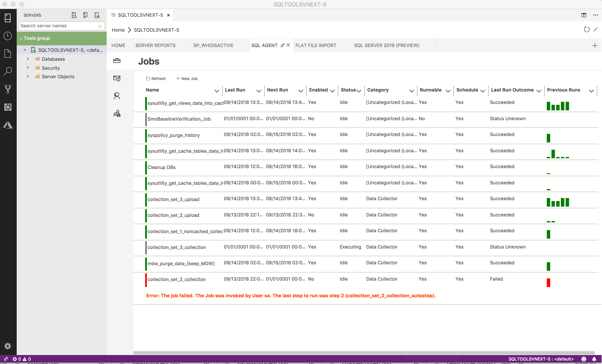Expand the Databases tree node
Image resolution: width=602 pixels, height=364 pixels.
[x=28, y=59]
